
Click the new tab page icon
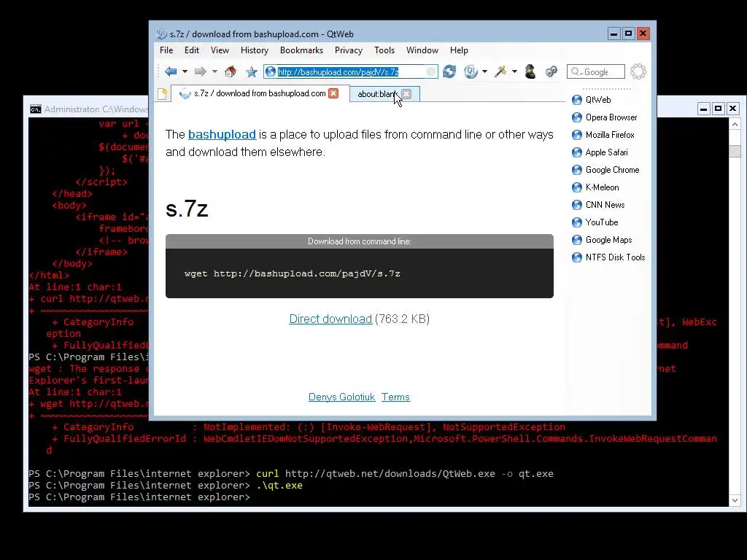coord(163,94)
